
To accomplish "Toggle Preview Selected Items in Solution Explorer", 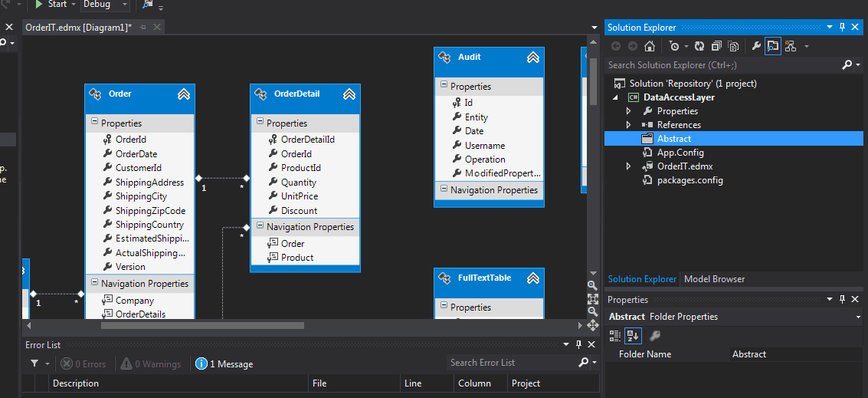I will pyautogui.click(x=773, y=47).
